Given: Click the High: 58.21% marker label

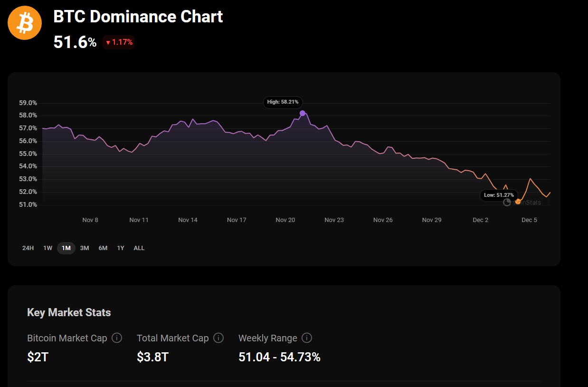Looking at the screenshot, I should [x=283, y=102].
